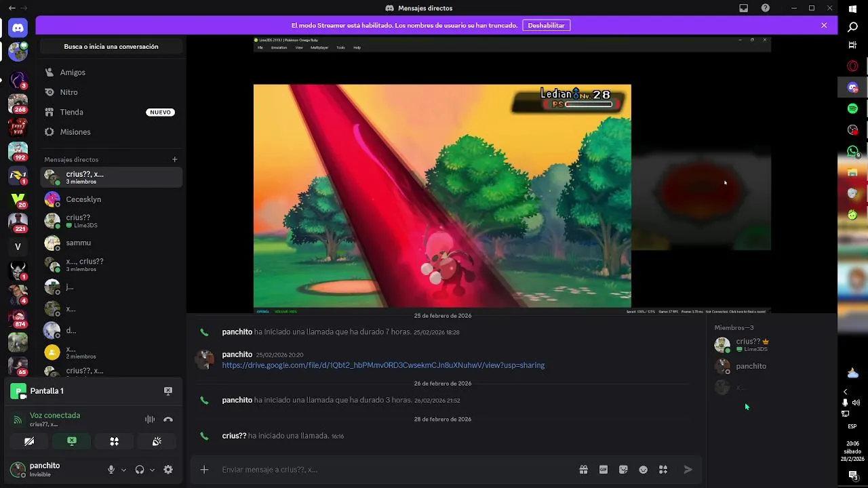Open server with letter V icon
Screen dimensions: 868x488
pos(18,247)
